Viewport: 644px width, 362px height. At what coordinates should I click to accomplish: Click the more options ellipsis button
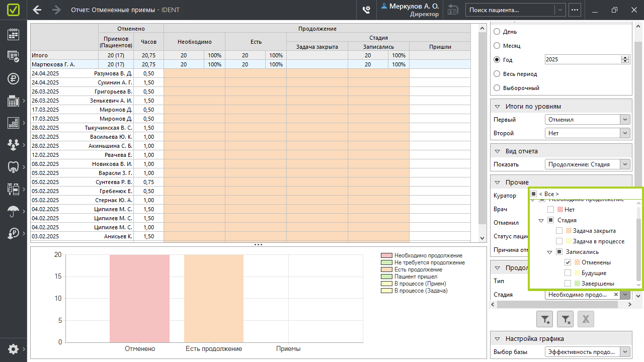coord(575,10)
